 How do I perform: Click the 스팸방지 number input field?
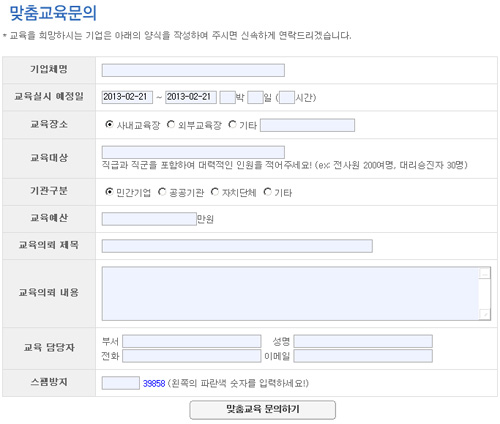[x=121, y=383]
